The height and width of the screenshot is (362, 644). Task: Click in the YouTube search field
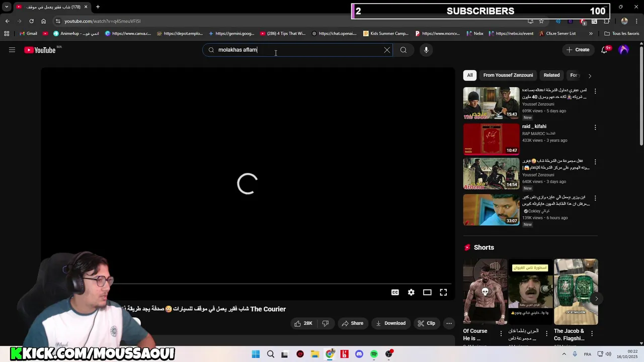tap(297, 50)
